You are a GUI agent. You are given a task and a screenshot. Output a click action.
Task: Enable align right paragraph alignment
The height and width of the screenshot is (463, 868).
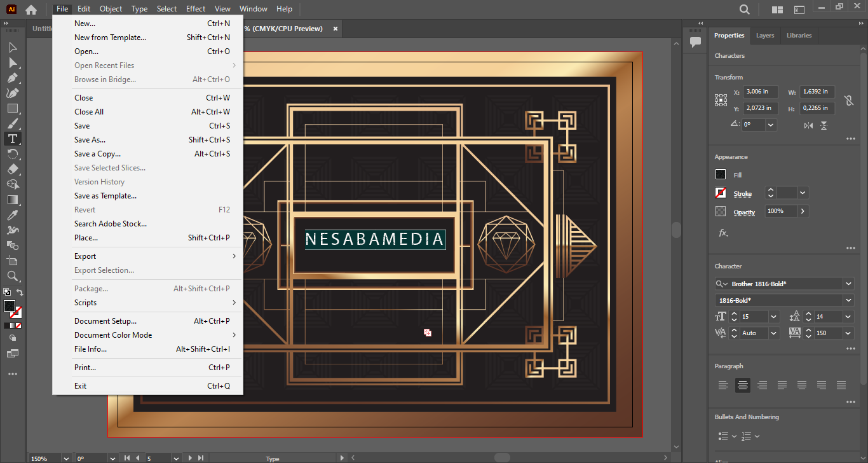[763, 385]
